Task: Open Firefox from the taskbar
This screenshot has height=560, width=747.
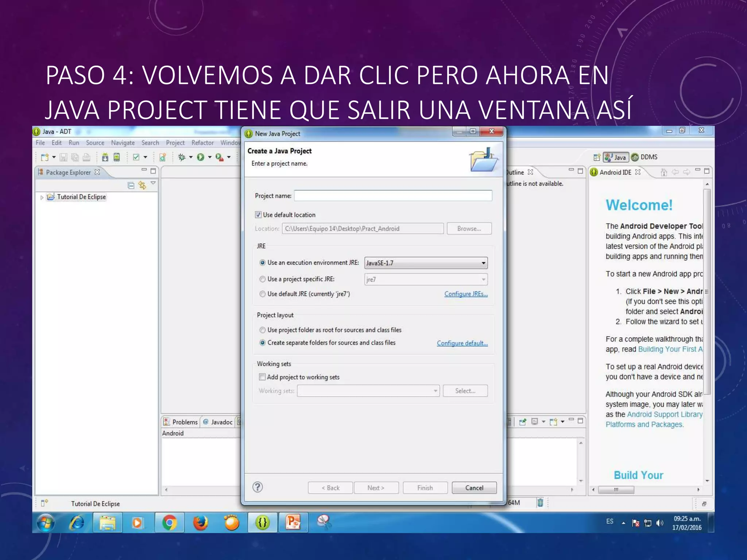Action: pos(200,523)
